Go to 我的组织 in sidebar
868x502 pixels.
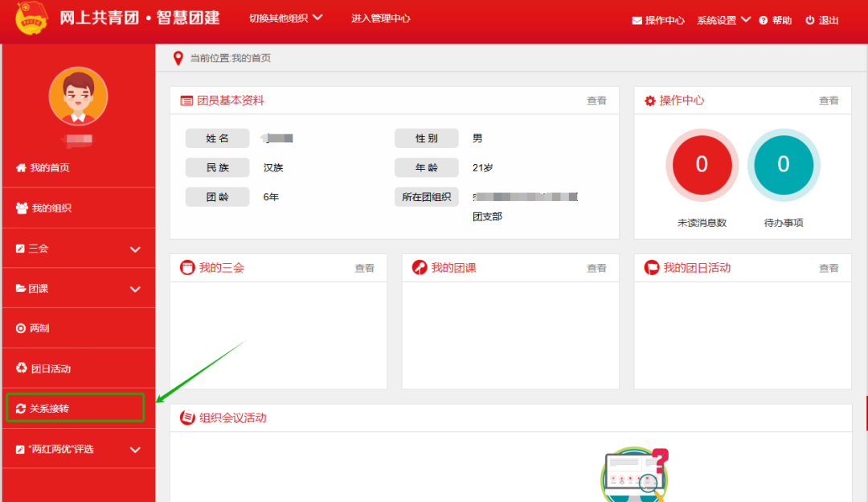pyautogui.click(x=51, y=208)
